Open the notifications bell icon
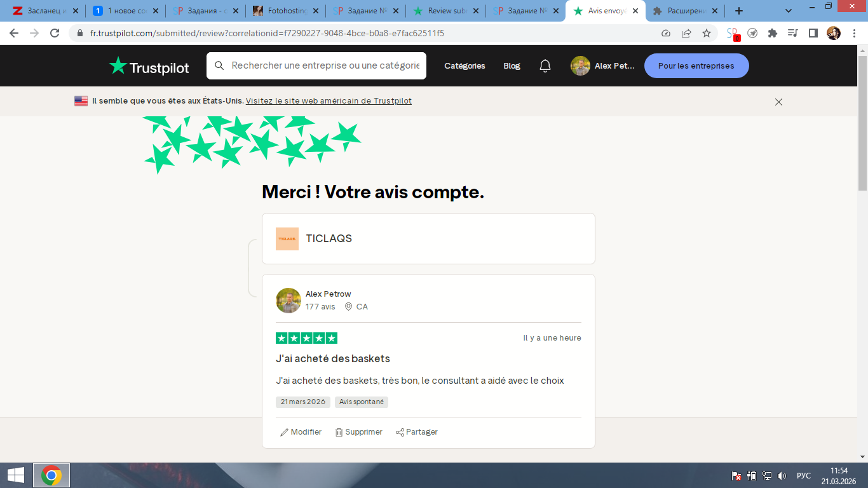868x488 pixels. [545, 66]
